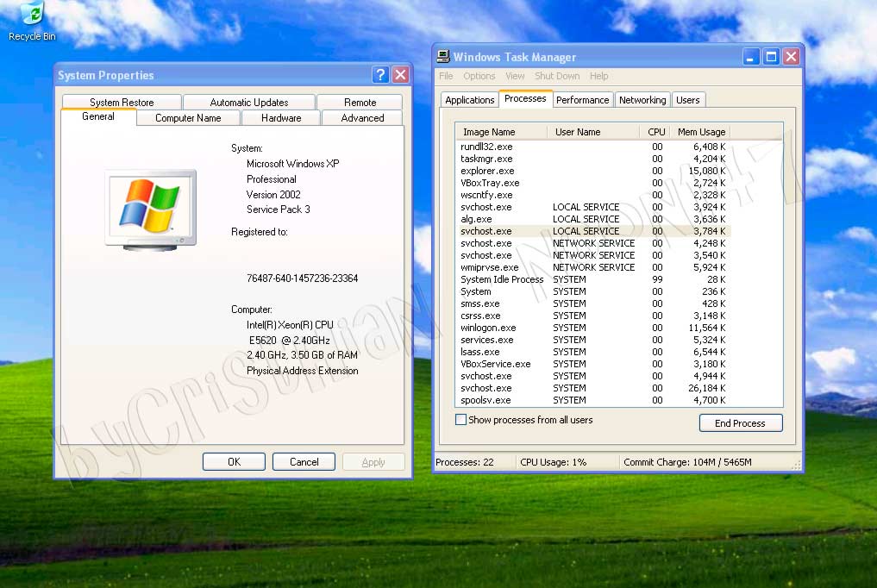The width and height of the screenshot is (877, 588).
Task: Select the wscntfy.exe process row
Action: pos(593,195)
